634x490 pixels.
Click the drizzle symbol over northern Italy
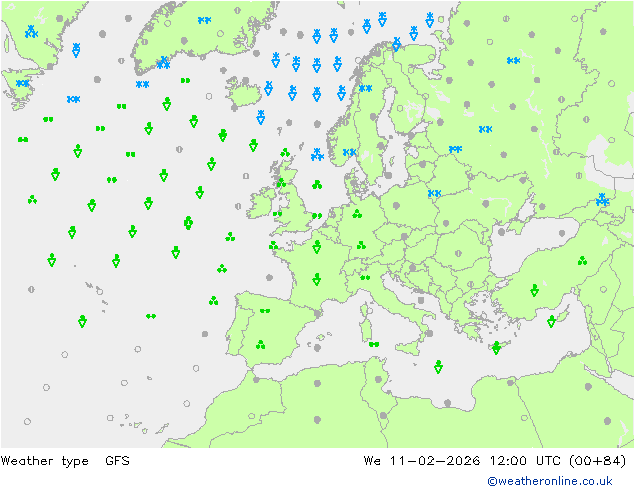(x=365, y=277)
